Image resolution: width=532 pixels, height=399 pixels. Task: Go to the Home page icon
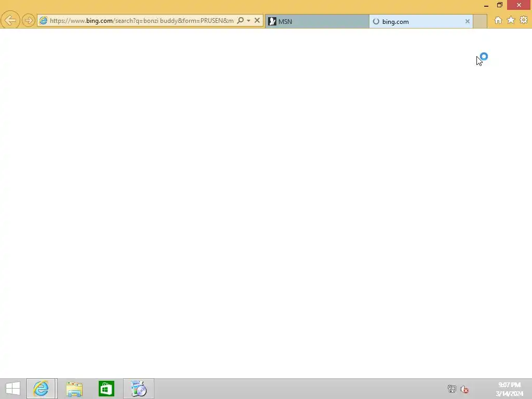498,20
